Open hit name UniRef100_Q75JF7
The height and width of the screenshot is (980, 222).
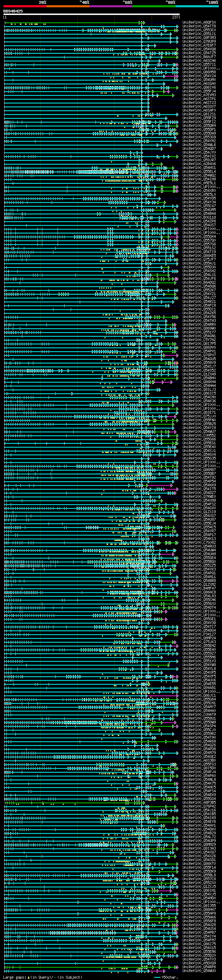pos(199,259)
